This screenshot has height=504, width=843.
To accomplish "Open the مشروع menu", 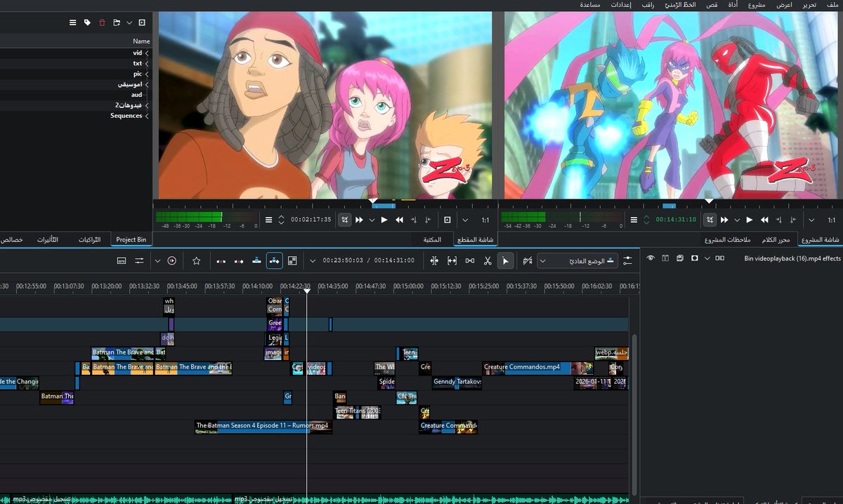I will point(757,5).
